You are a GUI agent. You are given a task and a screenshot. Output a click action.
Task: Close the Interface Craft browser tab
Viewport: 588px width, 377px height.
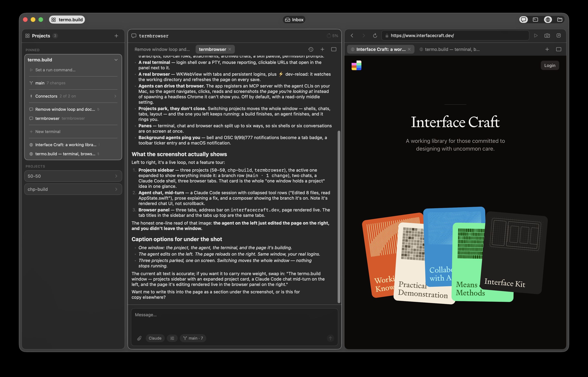[x=409, y=49]
